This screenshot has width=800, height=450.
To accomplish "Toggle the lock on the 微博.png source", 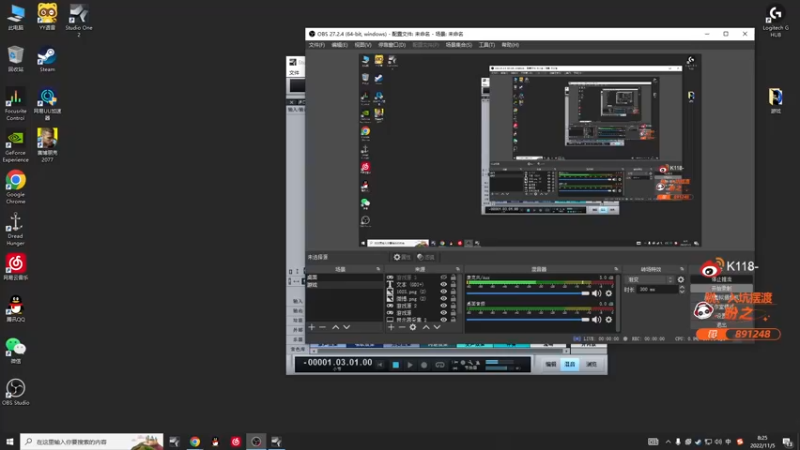I will click(453, 298).
